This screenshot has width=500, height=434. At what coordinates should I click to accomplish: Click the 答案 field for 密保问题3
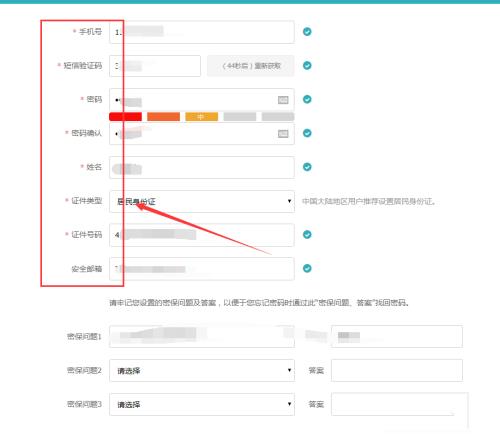coord(397,404)
